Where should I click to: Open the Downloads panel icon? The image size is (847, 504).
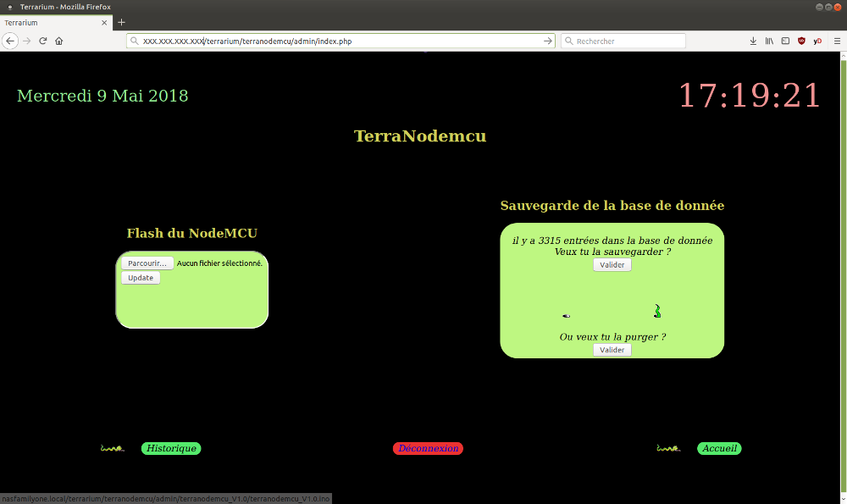tap(753, 41)
